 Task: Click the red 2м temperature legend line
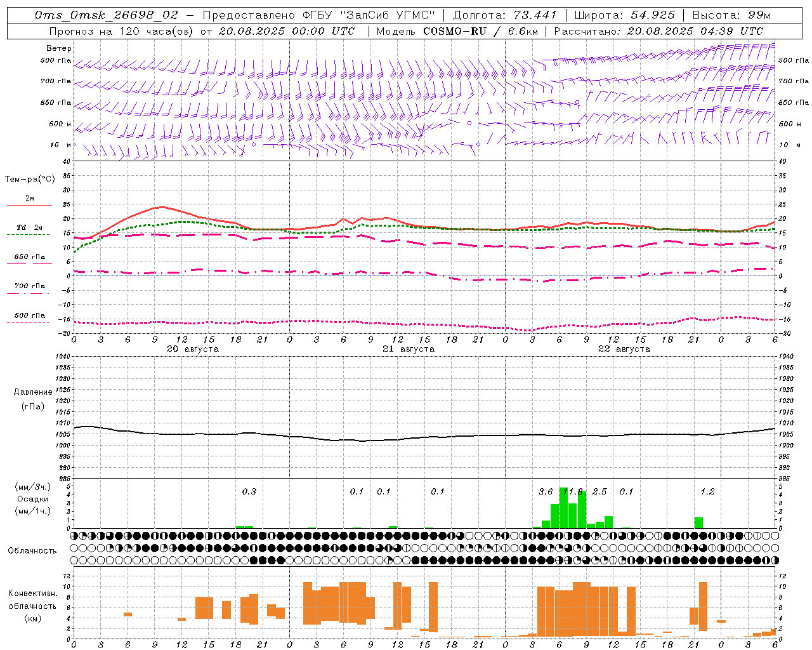29,205
